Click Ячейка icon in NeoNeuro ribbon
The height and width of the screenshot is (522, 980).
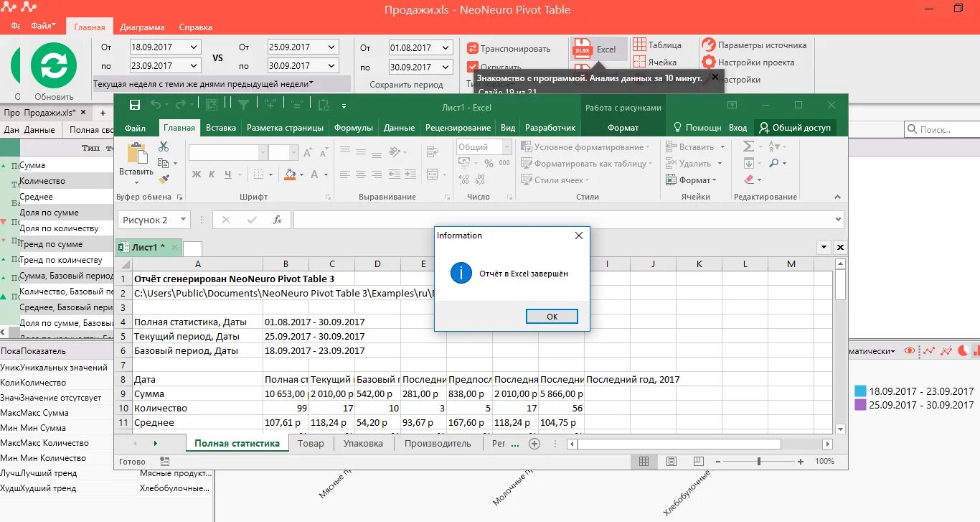(639, 62)
